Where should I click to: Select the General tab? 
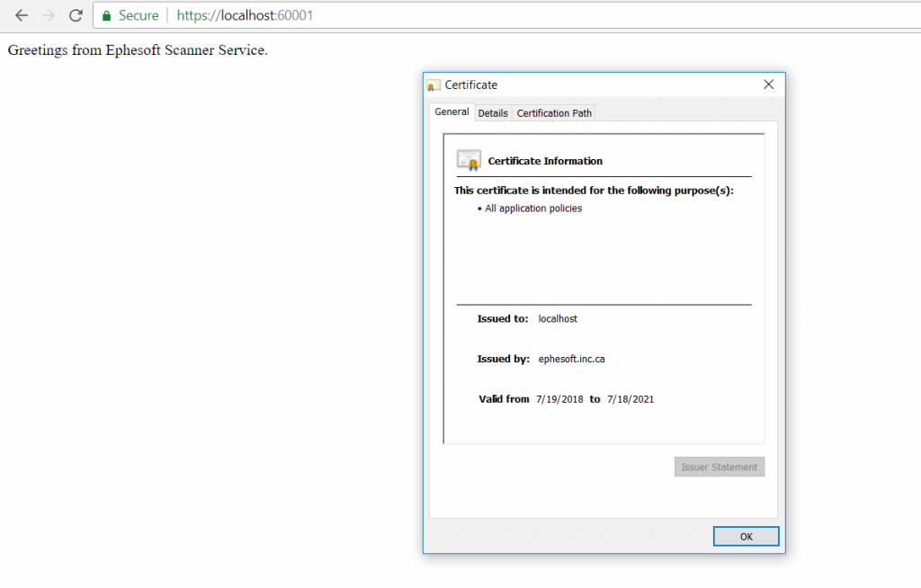[452, 111]
